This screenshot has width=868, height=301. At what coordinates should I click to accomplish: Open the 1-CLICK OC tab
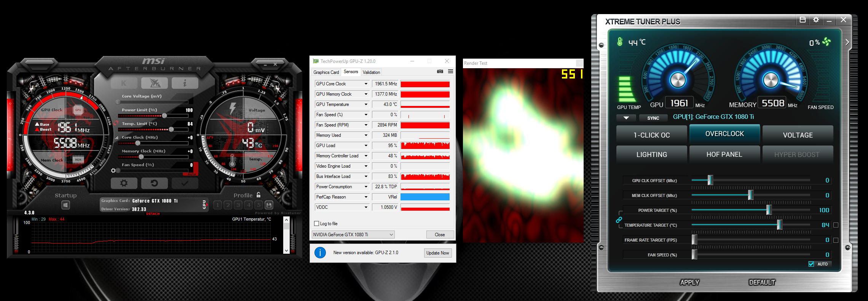tap(652, 135)
